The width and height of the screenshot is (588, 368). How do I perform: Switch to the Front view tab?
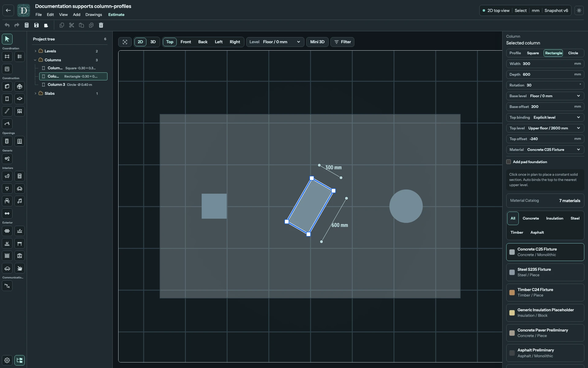pyautogui.click(x=186, y=42)
